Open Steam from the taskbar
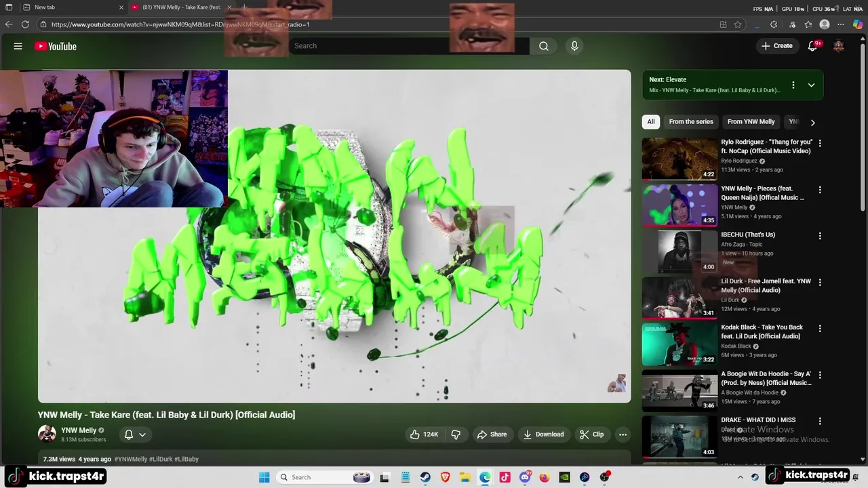This screenshot has width=868, height=488. 425,477
